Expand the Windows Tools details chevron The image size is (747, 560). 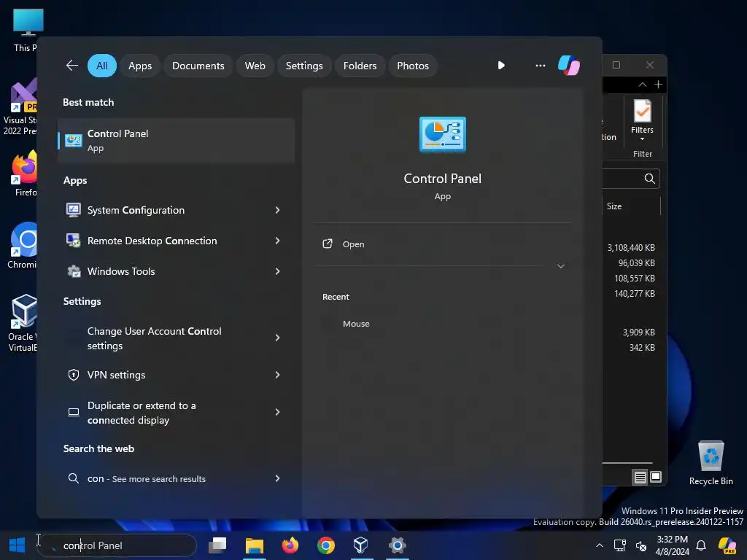point(277,271)
